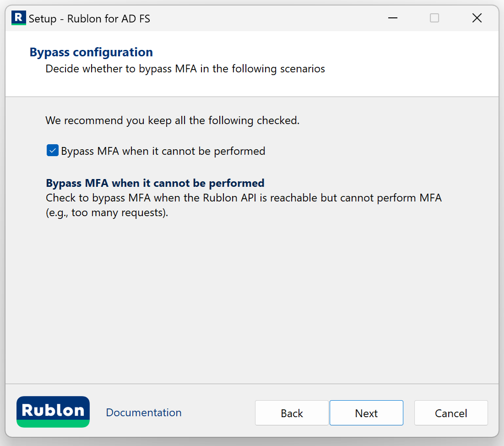
Task: Abort installation with the Cancel button
Action: coord(451,413)
